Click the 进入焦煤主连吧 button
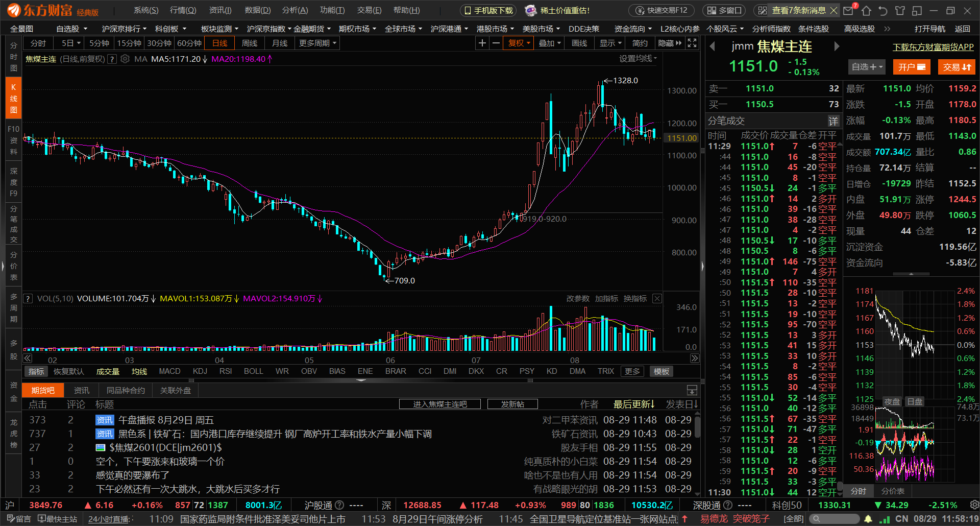 (x=440, y=404)
